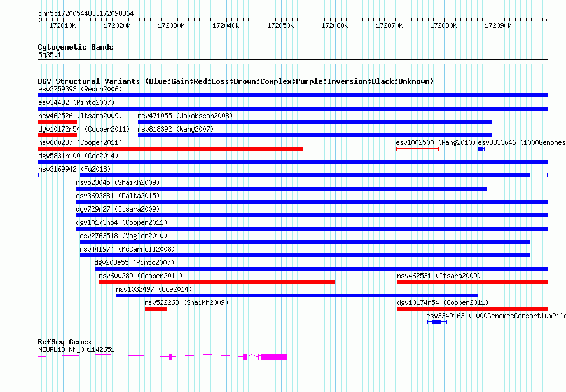Click the nsv441974 (McCarroll2008) label
Screen dimensions: 566x392
click(127, 249)
